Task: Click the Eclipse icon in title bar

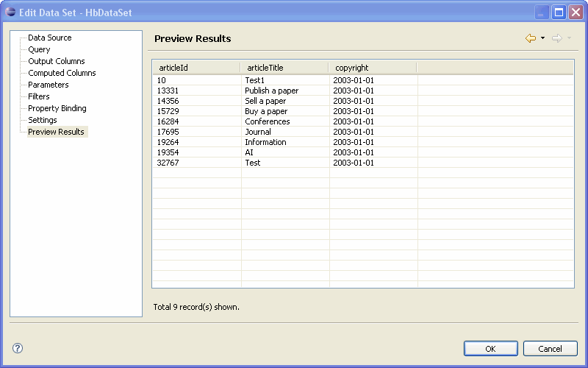Action: click(10, 12)
